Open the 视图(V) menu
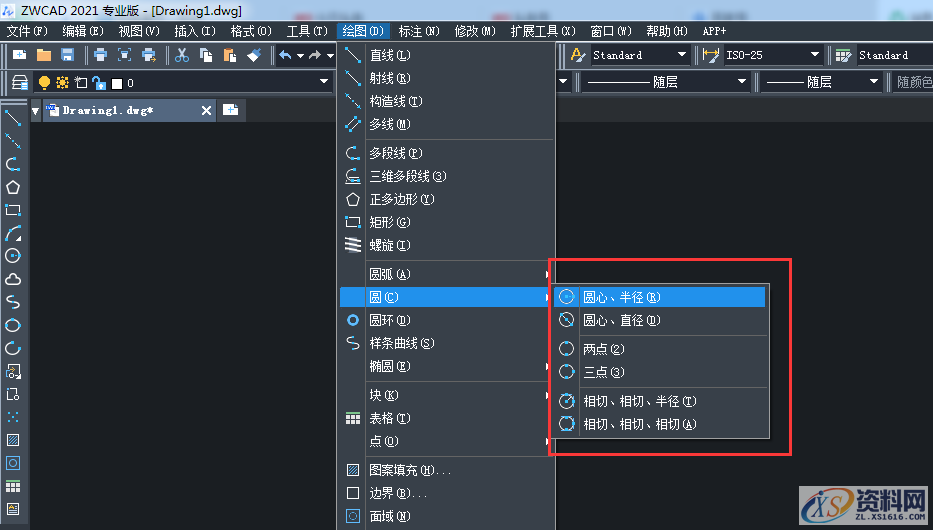 click(x=139, y=31)
